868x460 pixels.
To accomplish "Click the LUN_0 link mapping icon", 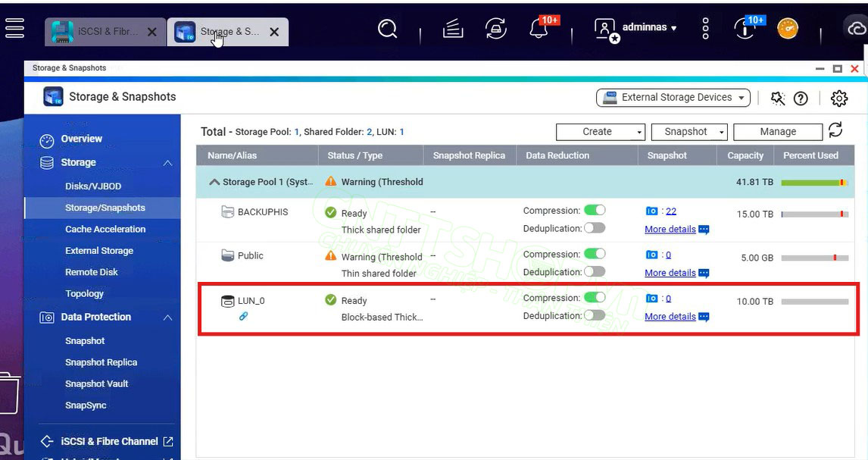I will pos(243,316).
